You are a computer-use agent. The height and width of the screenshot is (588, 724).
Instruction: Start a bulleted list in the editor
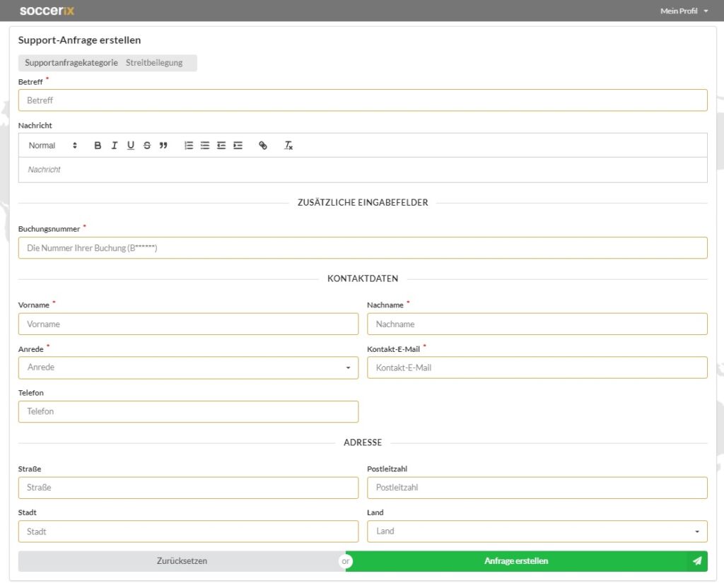pos(205,146)
